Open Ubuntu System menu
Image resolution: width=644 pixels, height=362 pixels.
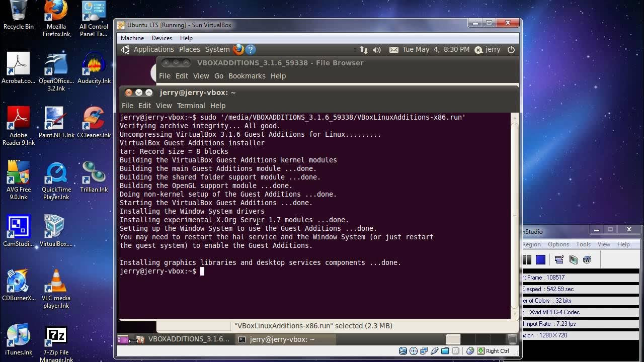pos(217,49)
